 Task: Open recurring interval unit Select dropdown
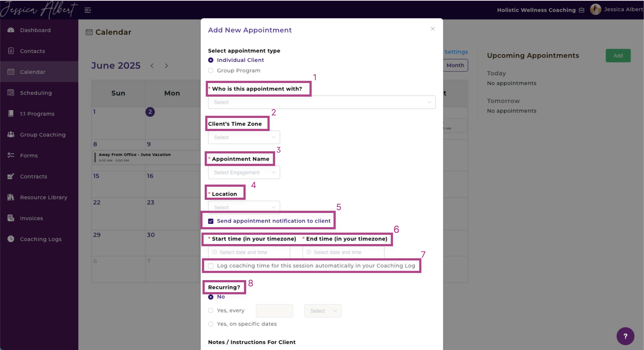[x=323, y=311]
